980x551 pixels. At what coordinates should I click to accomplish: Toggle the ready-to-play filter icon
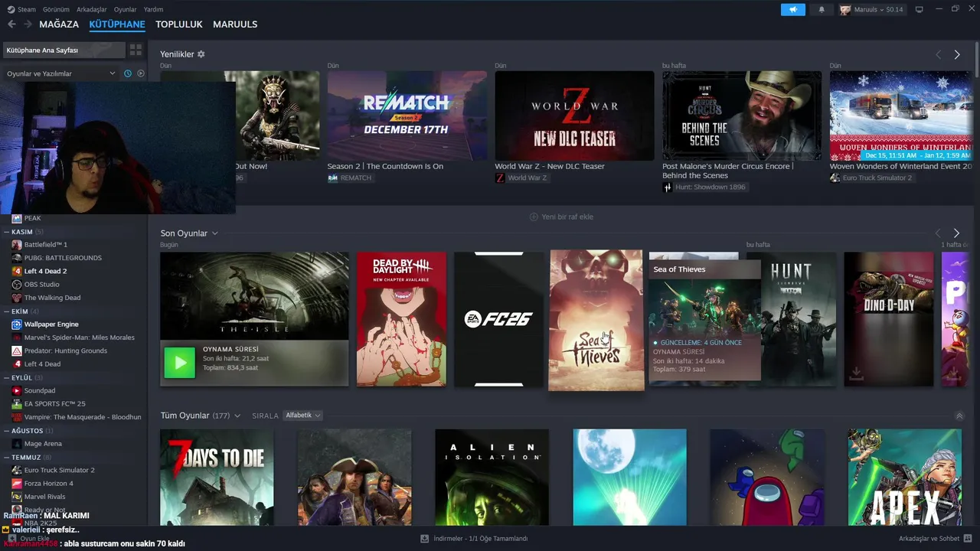(141, 73)
